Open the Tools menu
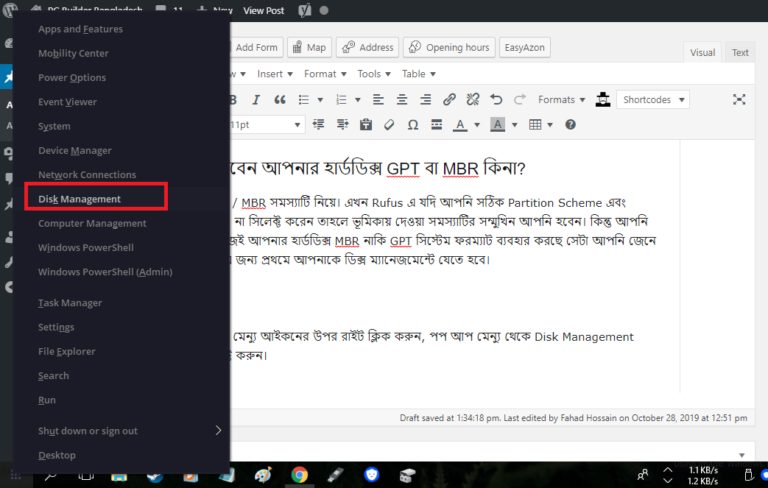The height and width of the screenshot is (488, 768). [374, 74]
